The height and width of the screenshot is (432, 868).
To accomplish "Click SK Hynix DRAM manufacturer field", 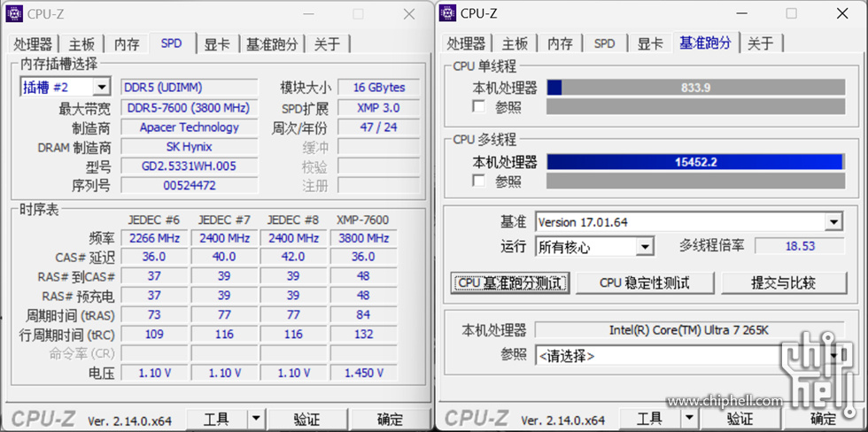I will (x=190, y=147).
